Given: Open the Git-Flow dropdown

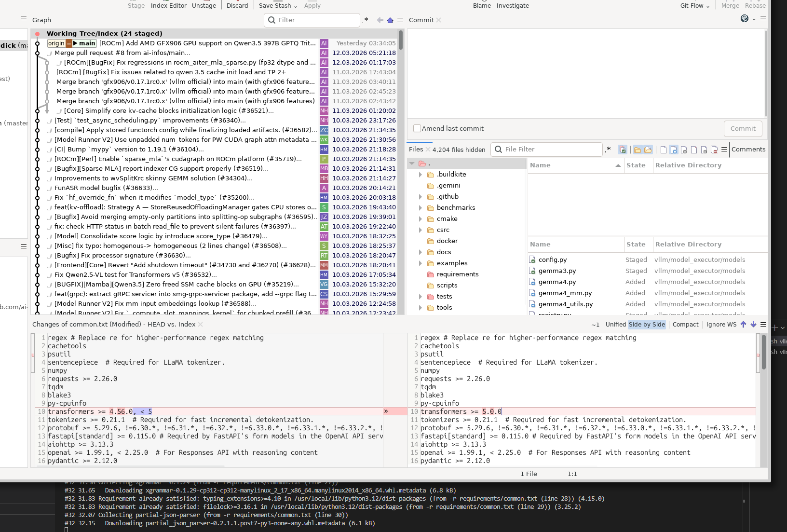Looking at the screenshot, I should 694,6.
